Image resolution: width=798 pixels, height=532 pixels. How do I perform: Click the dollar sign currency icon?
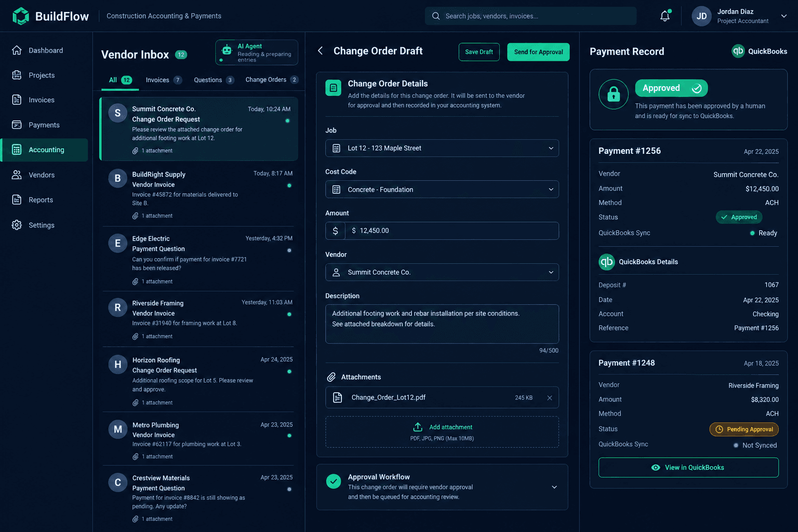tap(335, 231)
